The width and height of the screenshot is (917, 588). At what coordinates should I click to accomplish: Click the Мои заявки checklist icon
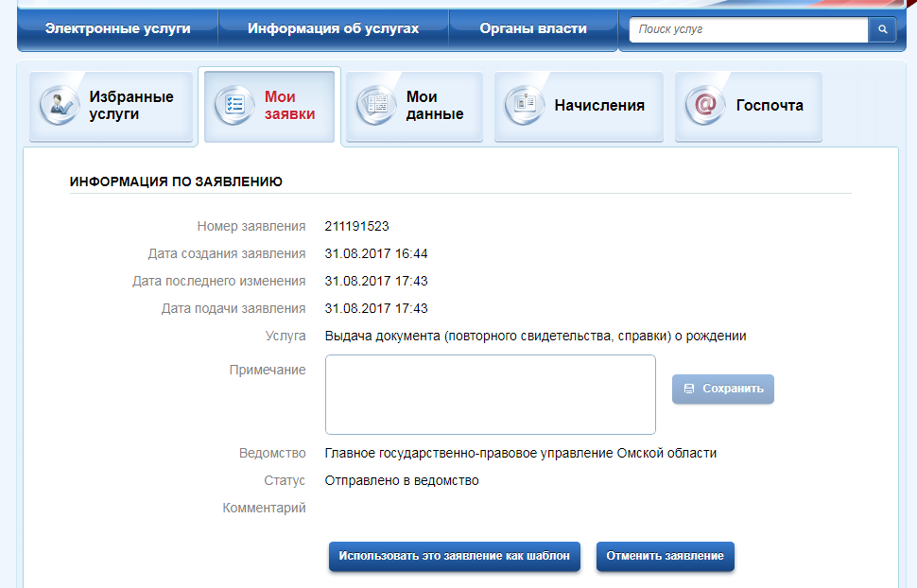(234, 105)
